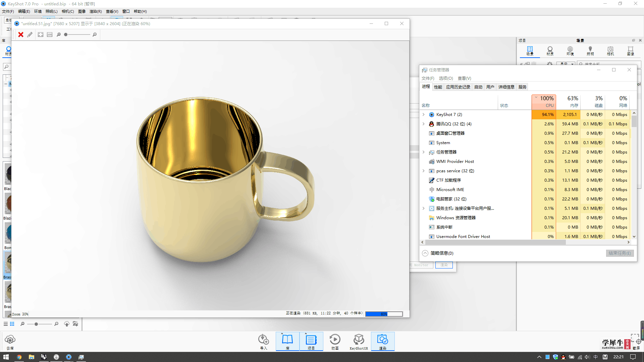644x362 pixels.
Task: Sort processes by the CPU column header
Action: 544,102
